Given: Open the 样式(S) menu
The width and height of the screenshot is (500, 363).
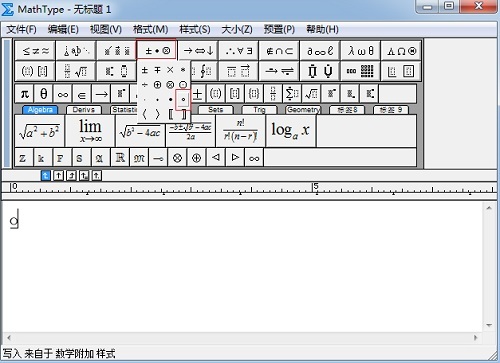Looking at the screenshot, I should pos(195,30).
